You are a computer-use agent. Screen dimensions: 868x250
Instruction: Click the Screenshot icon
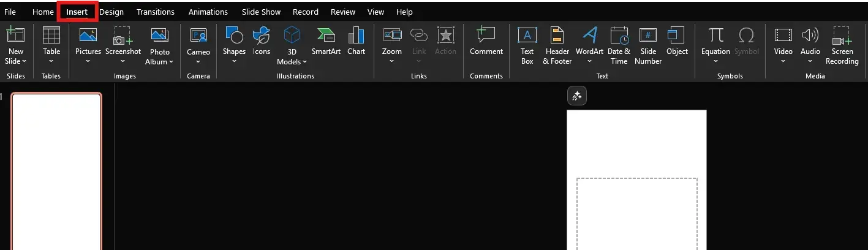(x=123, y=35)
